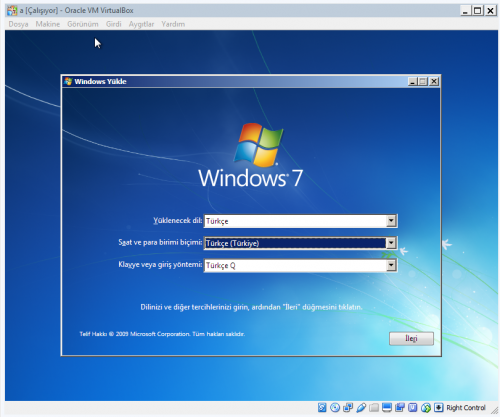Open the Girdi menu

(x=113, y=24)
